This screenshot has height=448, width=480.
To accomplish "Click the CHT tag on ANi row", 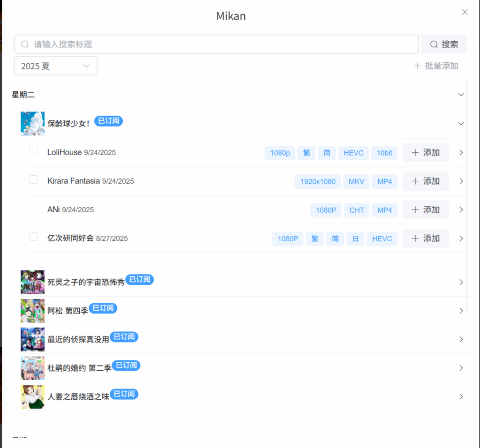I will coord(356,210).
